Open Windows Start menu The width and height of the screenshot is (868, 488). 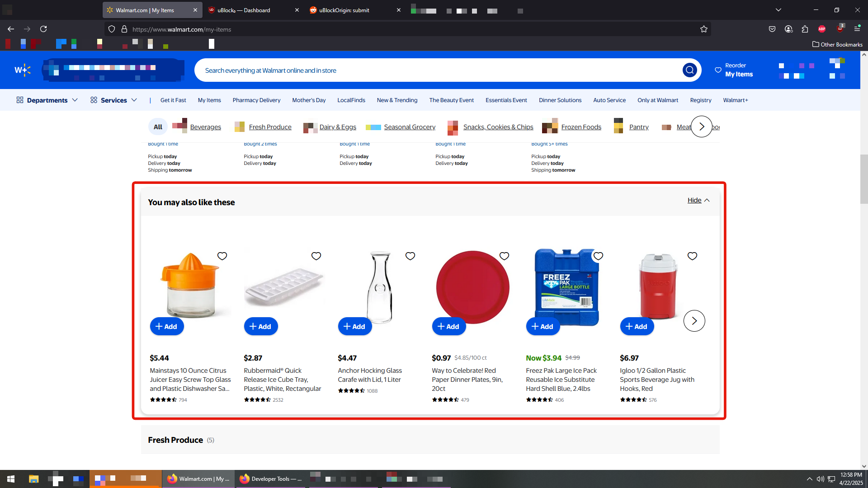11,479
